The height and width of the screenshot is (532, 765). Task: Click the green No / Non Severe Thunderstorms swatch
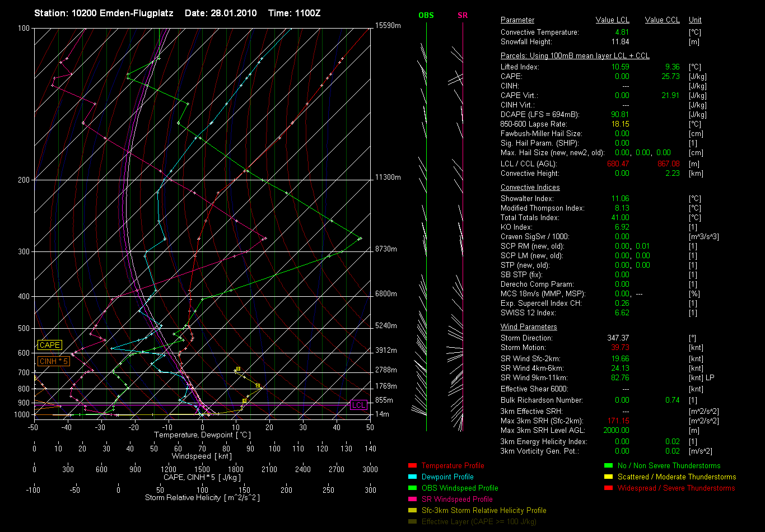[x=609, y=465]
